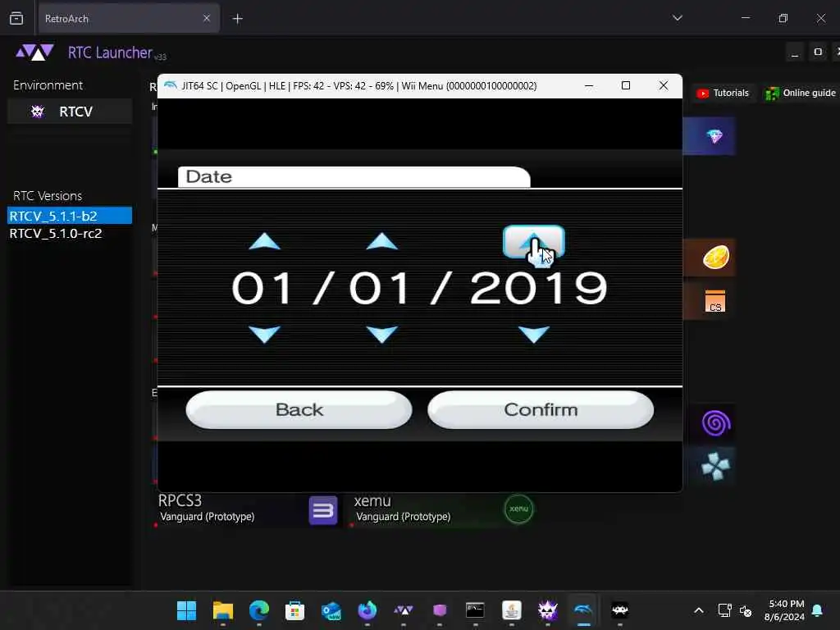Open the Java app in taskbar
This screenshot has width=840, height=630.
tap(512, 610)
